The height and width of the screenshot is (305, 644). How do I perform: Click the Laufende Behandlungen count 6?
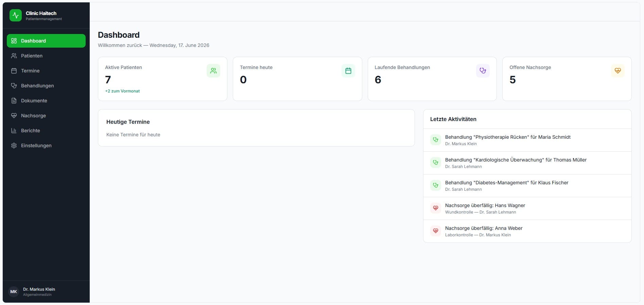coord(378,80)
